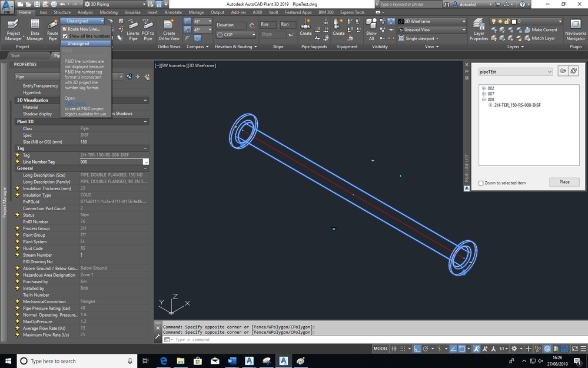This screenshot has width=588, height=368.
Task: Click the Show All visibility icon
Action: [x=371, y=29]
